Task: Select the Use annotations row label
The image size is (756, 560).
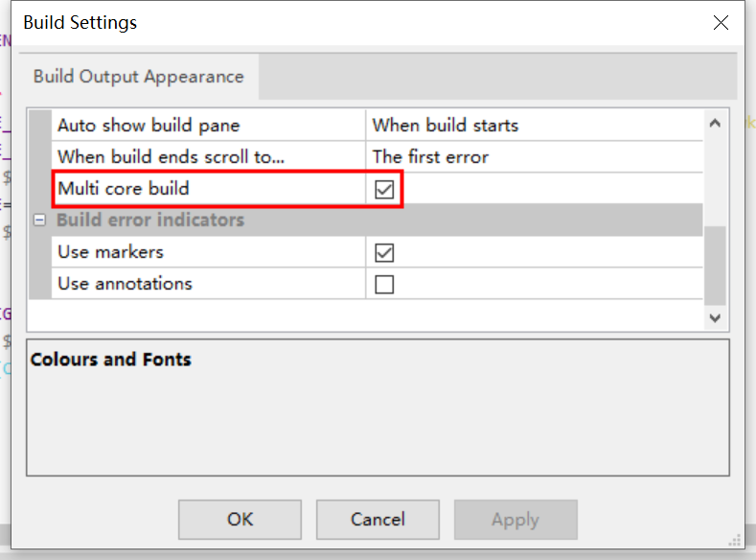Action: [125, 284]
